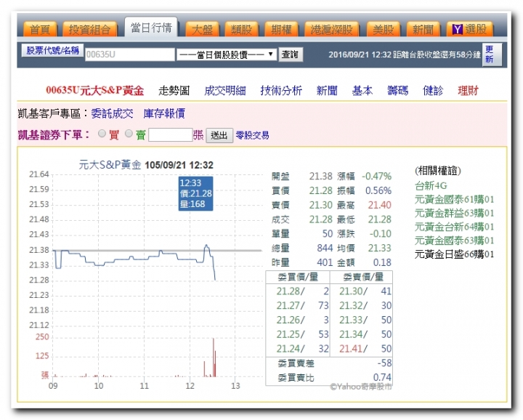Select the 賣 sell radio button
This screenshot has height=420, width=523.
tap(129, 134)
